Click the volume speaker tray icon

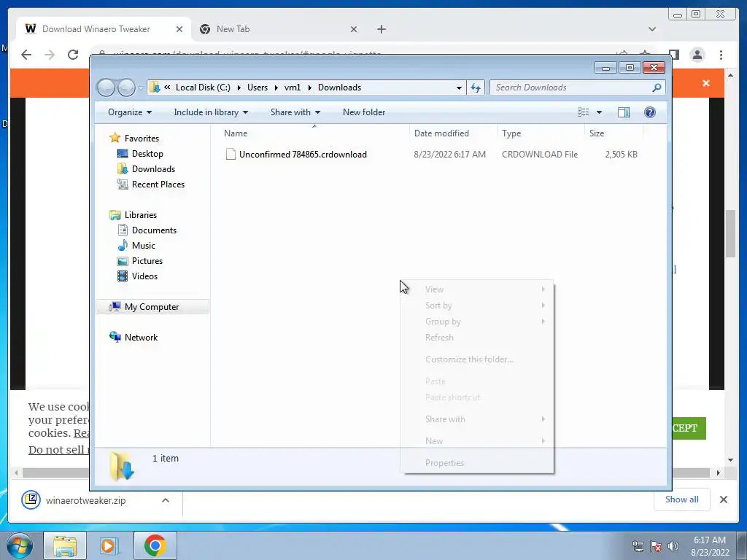(673, 546)
